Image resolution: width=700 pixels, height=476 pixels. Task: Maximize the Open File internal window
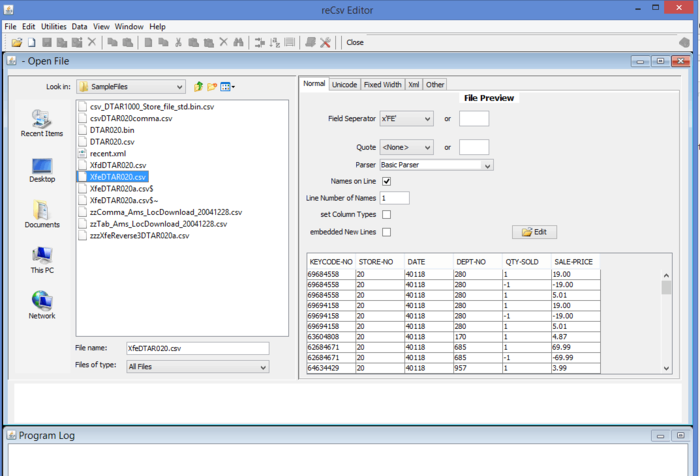pos(660,61)
